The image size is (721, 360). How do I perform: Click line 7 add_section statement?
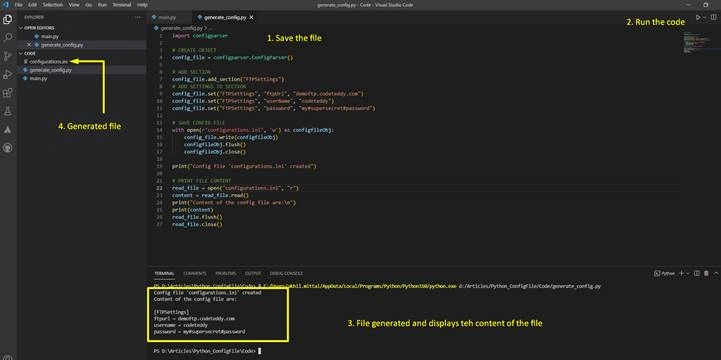click(229, 79)
